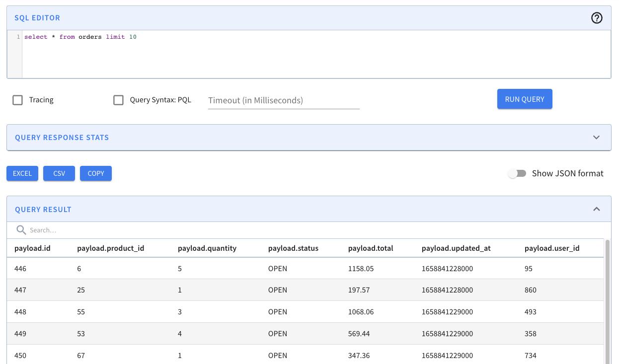Image resolution: width=619 pixels, height=364 pixels.
Task: Enable the Tracing checkbox
Action: coord(18,100)
